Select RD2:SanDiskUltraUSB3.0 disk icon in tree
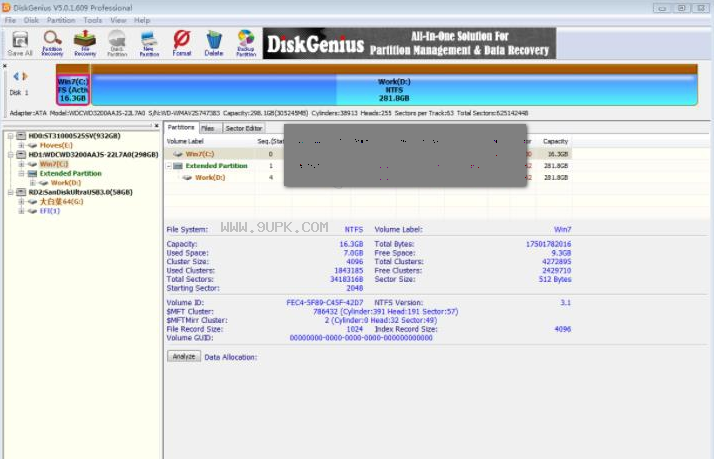Screen dimensions: 714x459 [21, 192]
